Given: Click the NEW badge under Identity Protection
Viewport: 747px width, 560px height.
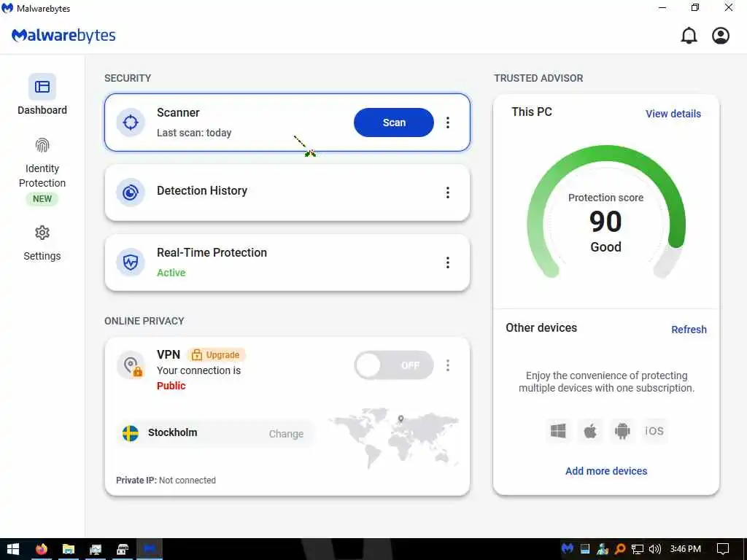Looking at the screenshot, I should (x=42, y=199).
